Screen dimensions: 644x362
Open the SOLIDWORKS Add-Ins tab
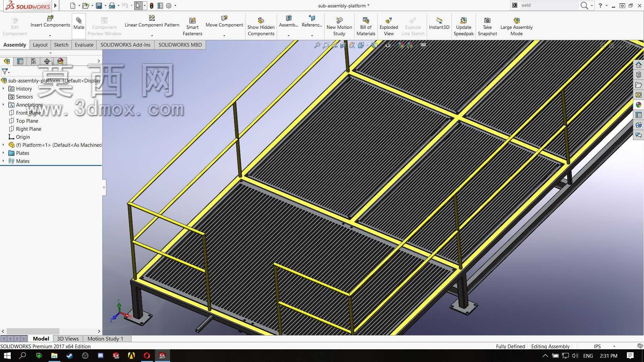tap(125, 45)
